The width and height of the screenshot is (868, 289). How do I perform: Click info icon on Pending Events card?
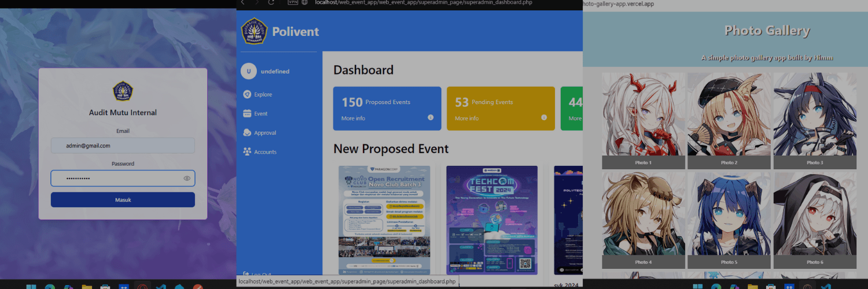(544, 117)
